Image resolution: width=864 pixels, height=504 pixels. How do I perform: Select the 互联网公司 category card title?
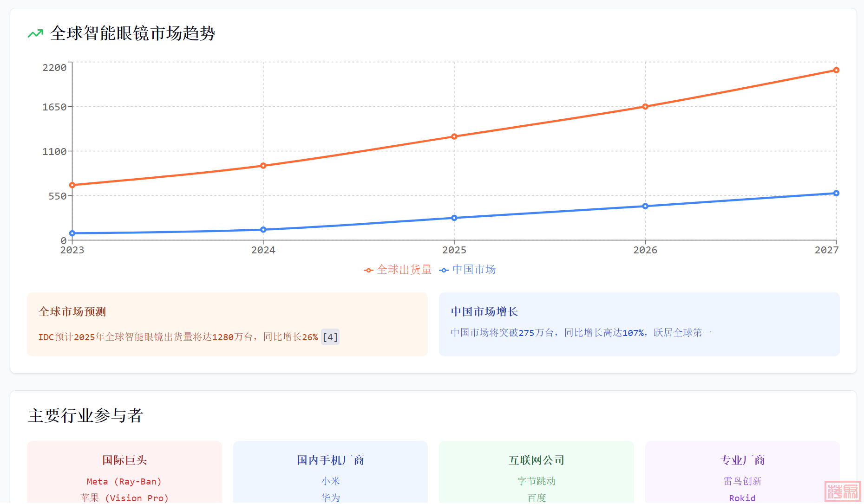coord(537,460)
